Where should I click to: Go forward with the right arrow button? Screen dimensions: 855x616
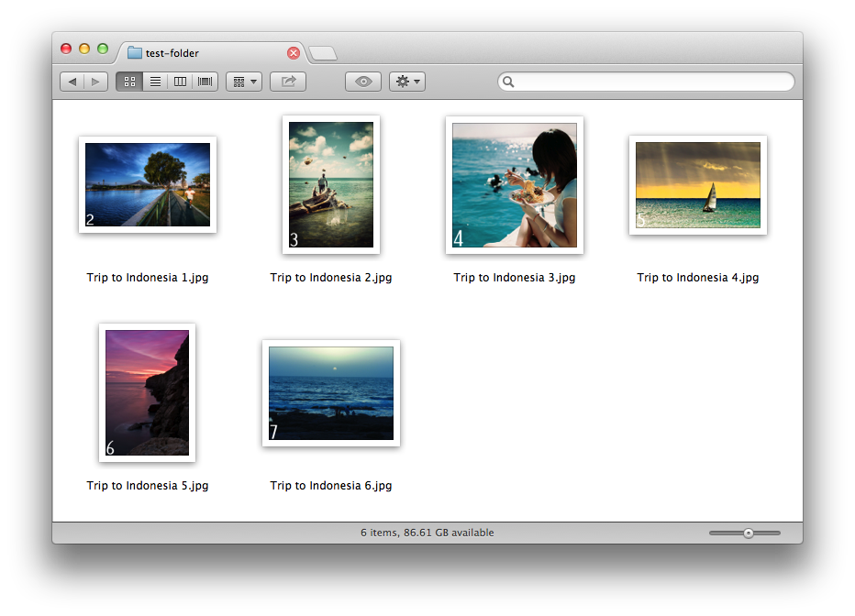tap(96, 82)
